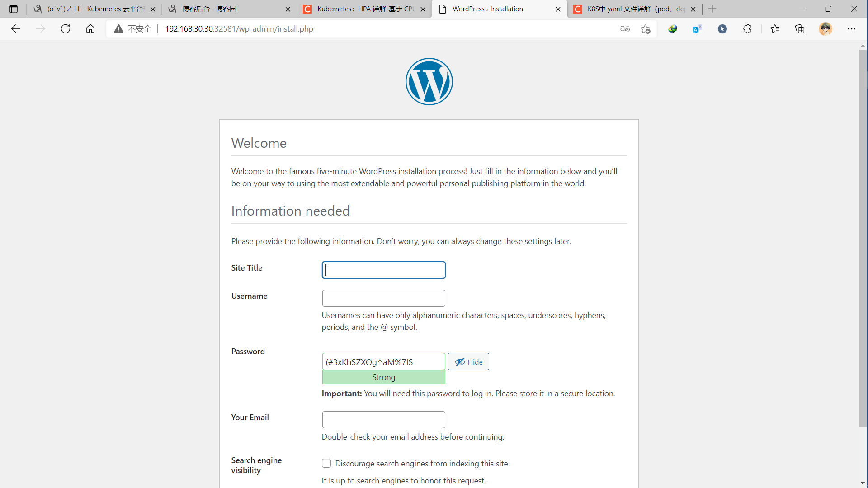The image size is (868, 488).
Task: Open the Settings and more menu
Action: tap(853, 28)
